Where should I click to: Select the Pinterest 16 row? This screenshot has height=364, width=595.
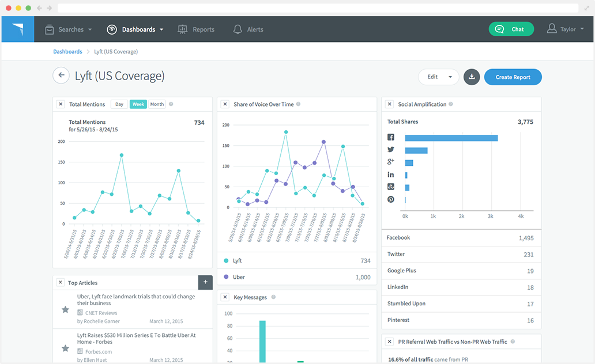461,320
